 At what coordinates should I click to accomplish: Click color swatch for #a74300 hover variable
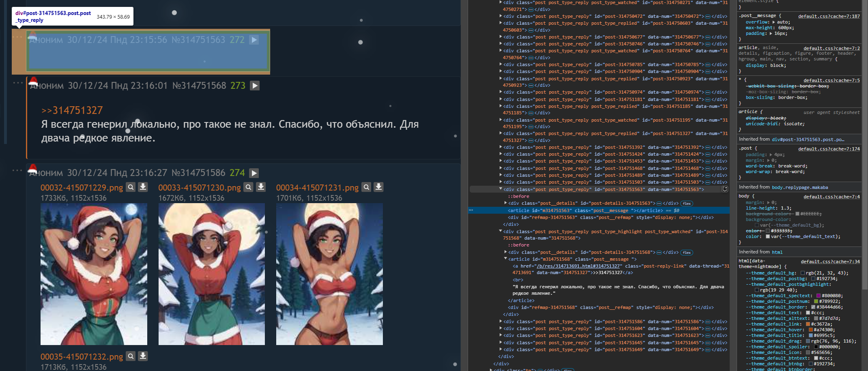(x=810, y=330)
